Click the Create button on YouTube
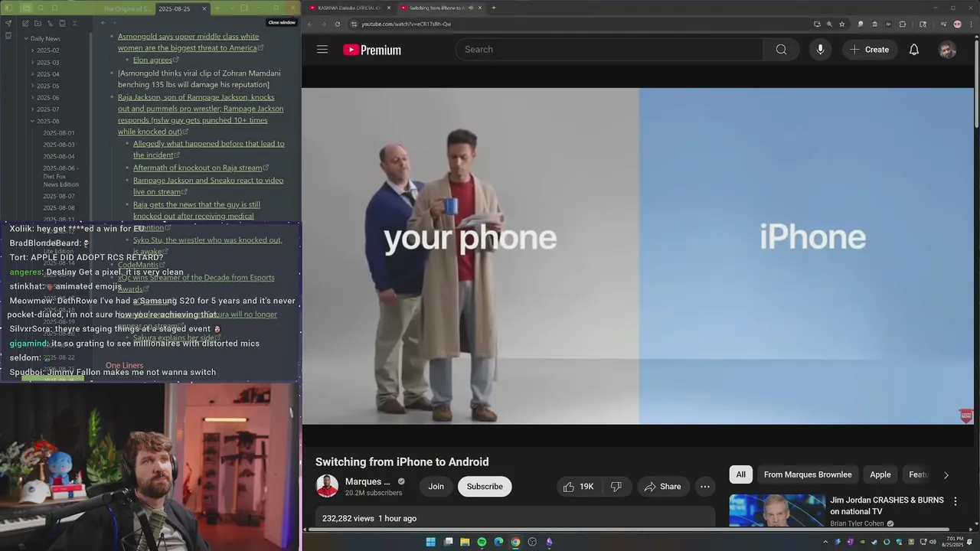This screenshot has height=551, width=980. tap(869, 50)
